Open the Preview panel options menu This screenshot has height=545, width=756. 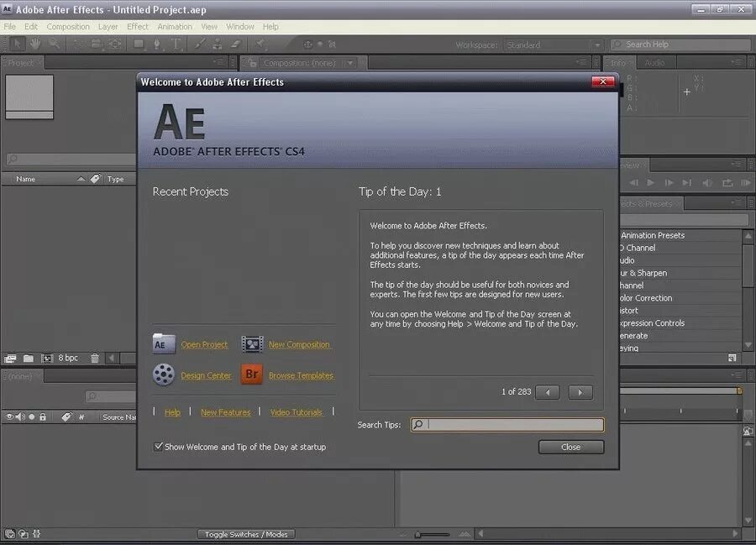pyautogui.click(x=736, y=165)
